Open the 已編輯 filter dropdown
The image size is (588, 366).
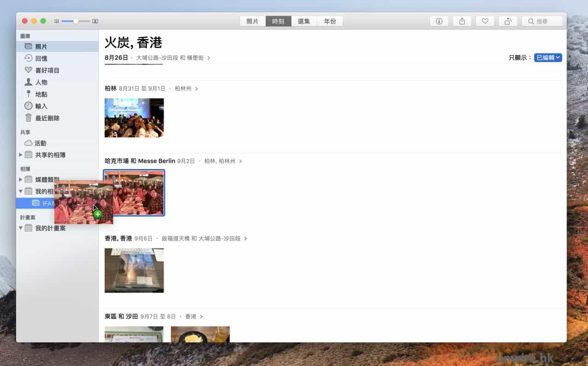point(548,57)
